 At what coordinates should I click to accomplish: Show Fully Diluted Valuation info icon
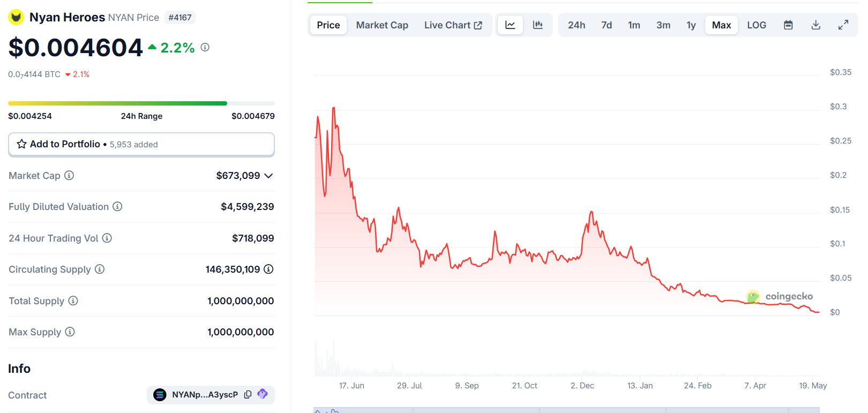tap(117, 206)
